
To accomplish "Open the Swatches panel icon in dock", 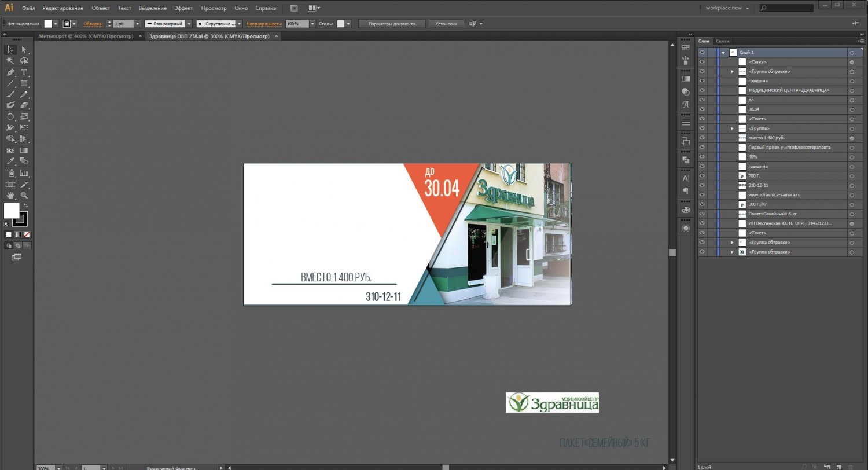I will pyautogui.click(x=686, y=48).
